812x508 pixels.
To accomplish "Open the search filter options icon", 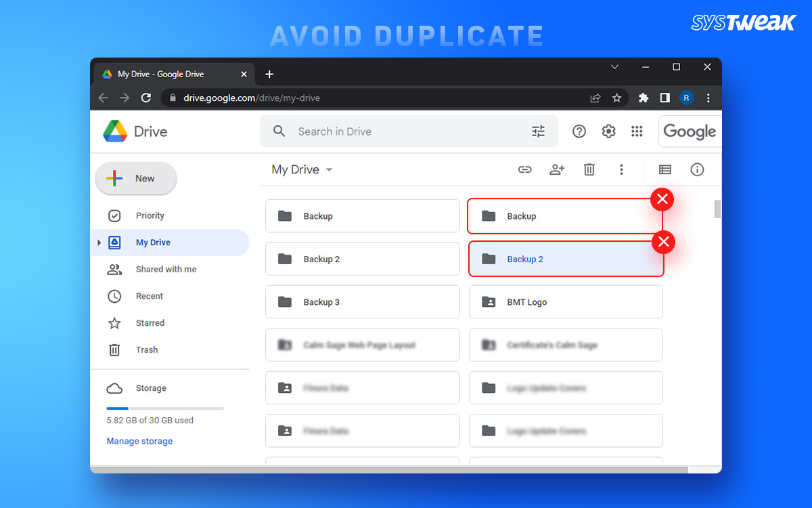I will click(539, 131).
